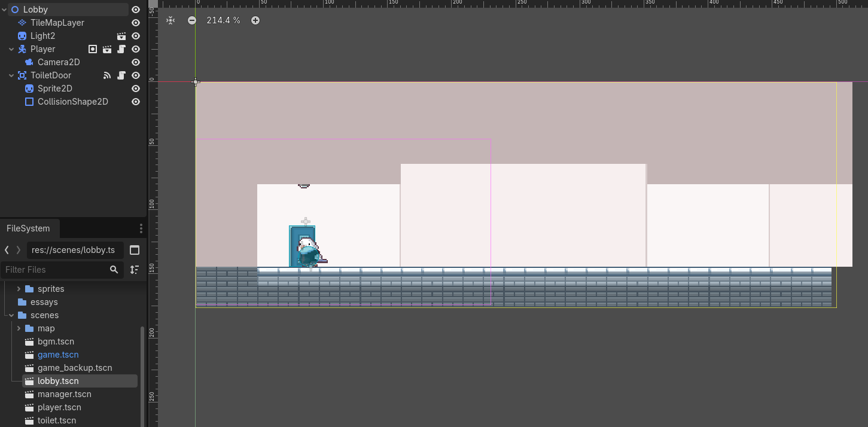Open the FileSystem options menu via three dots
Image resolution: width=868 pixels, height=427 pixels.
[141, 228]
